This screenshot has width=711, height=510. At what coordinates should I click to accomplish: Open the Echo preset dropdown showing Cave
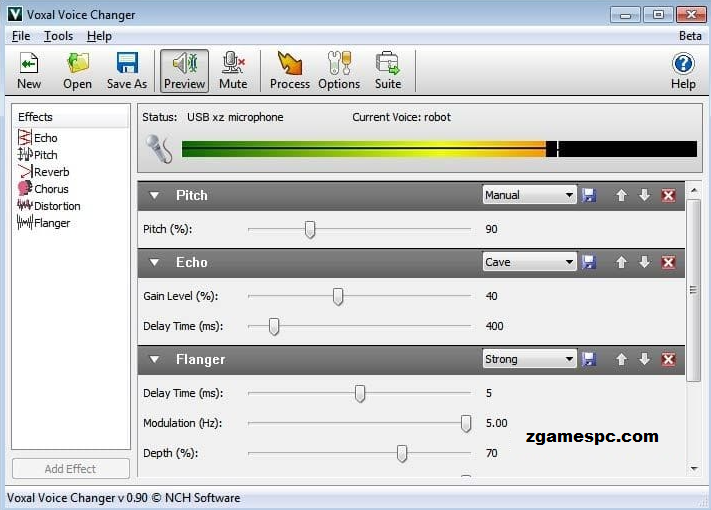(530, 262)
